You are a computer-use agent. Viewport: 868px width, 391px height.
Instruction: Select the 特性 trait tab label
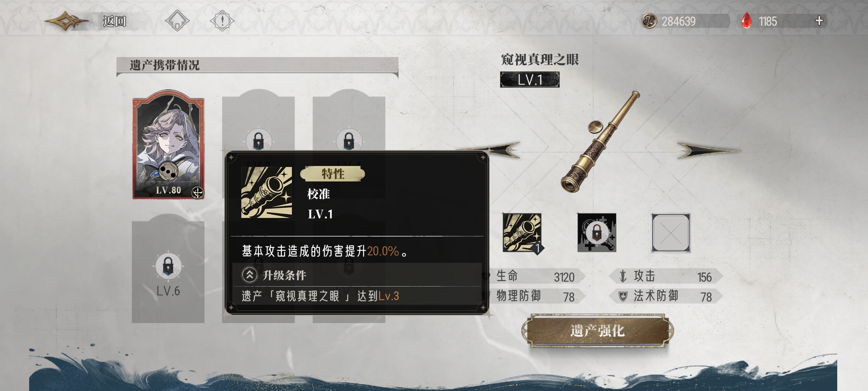333,174
